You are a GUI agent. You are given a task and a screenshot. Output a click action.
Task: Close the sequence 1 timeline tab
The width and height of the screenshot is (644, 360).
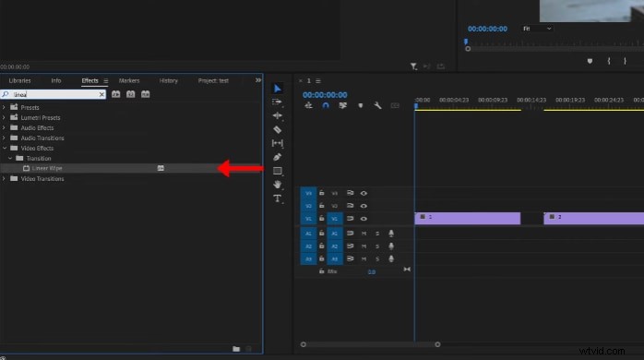point(301,81)
